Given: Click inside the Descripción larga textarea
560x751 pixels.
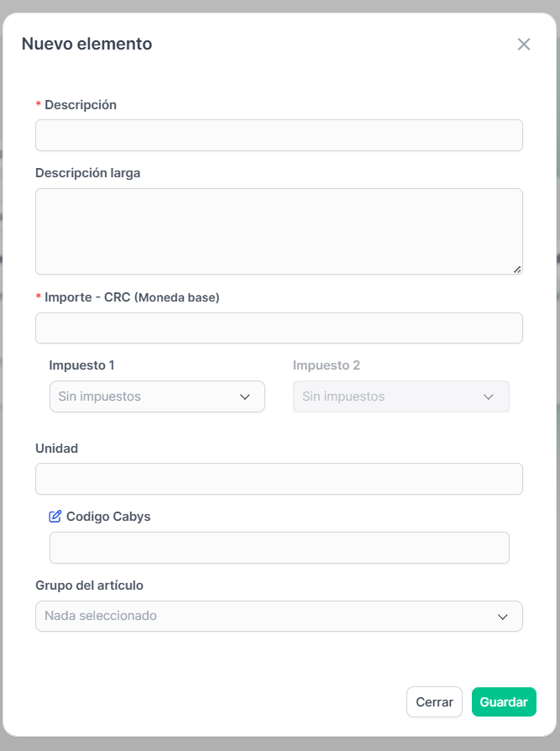Looking at the screenshot, I should tap(279, 231).
